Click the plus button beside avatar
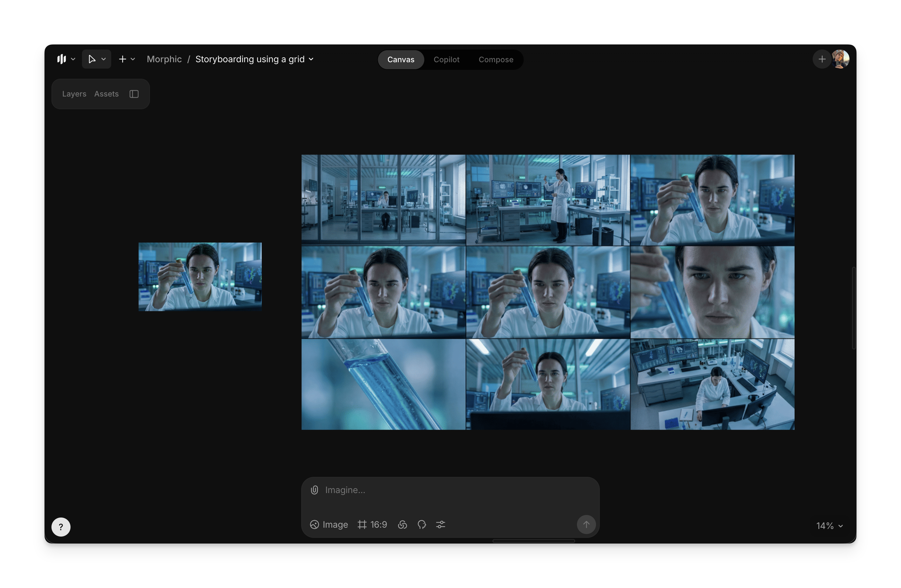 pos(822,59)
